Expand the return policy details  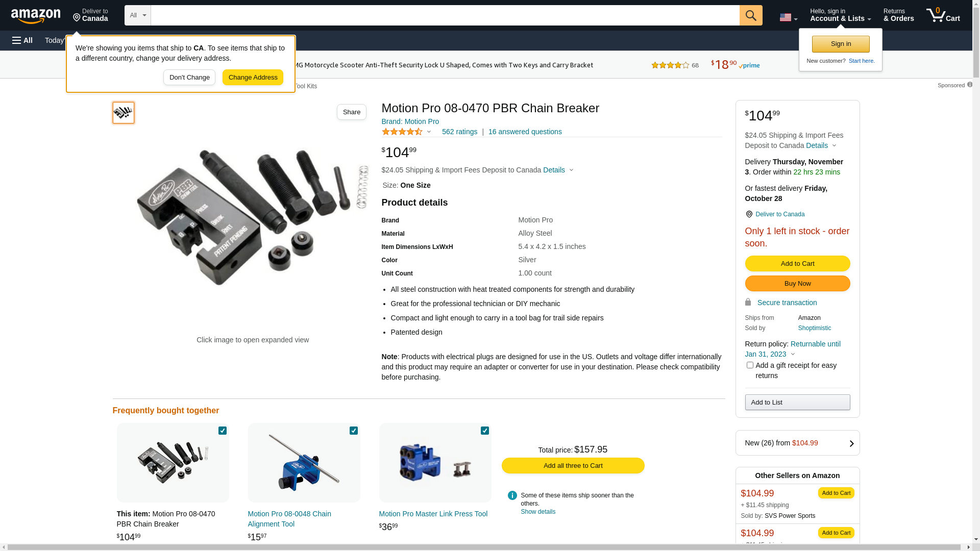tap(793, 354)
